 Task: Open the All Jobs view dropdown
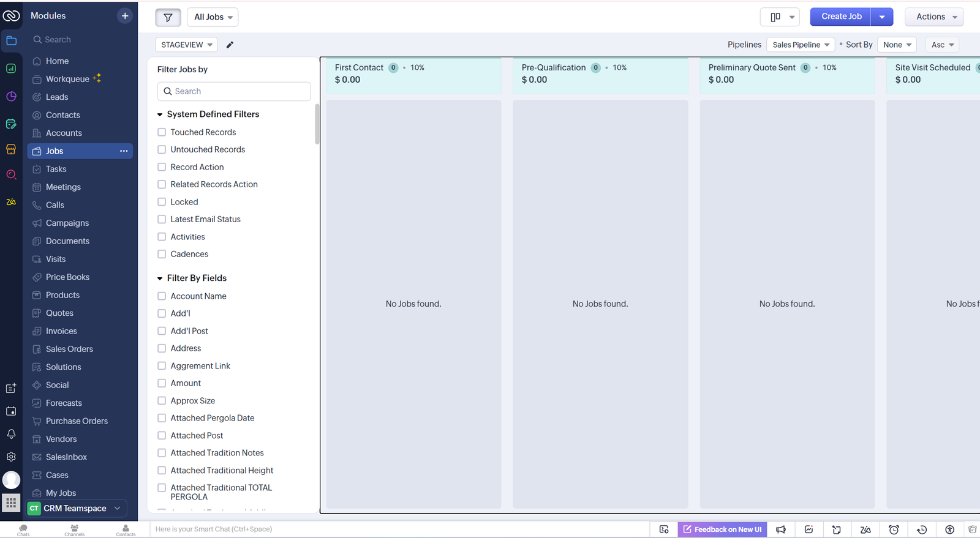(213, 17)
